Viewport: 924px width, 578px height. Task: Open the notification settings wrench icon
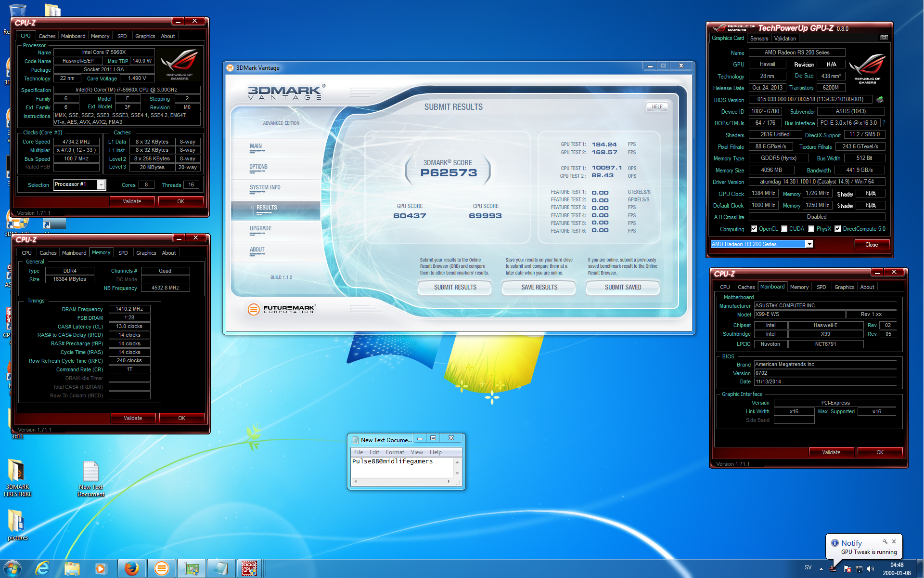(885, 541)
